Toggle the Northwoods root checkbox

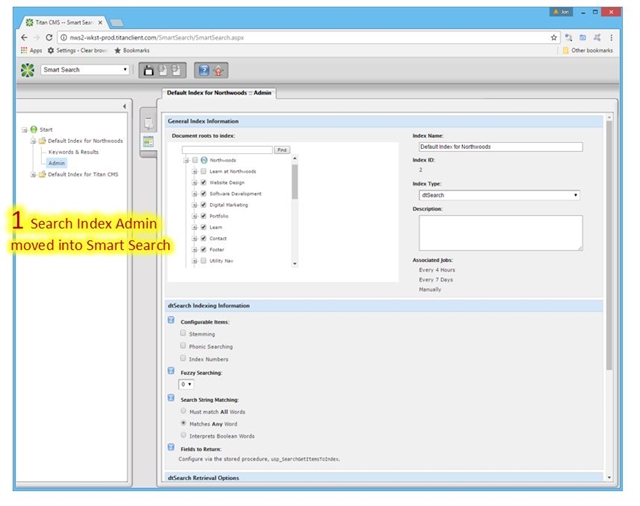pyautogui.click(x=195, y=160)
